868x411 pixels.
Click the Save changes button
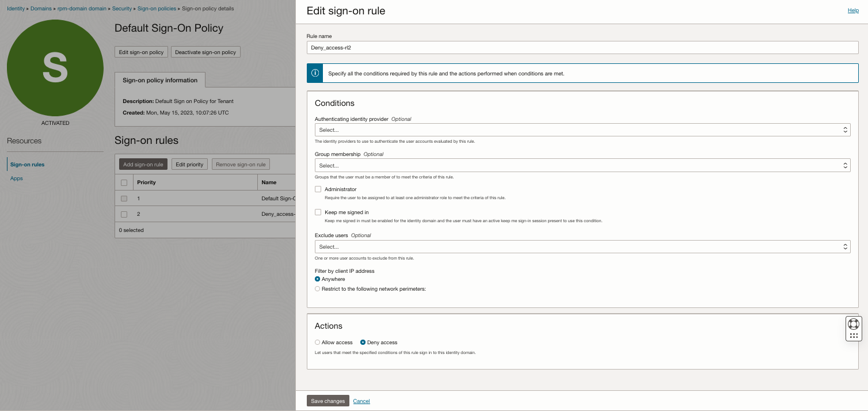328,401
